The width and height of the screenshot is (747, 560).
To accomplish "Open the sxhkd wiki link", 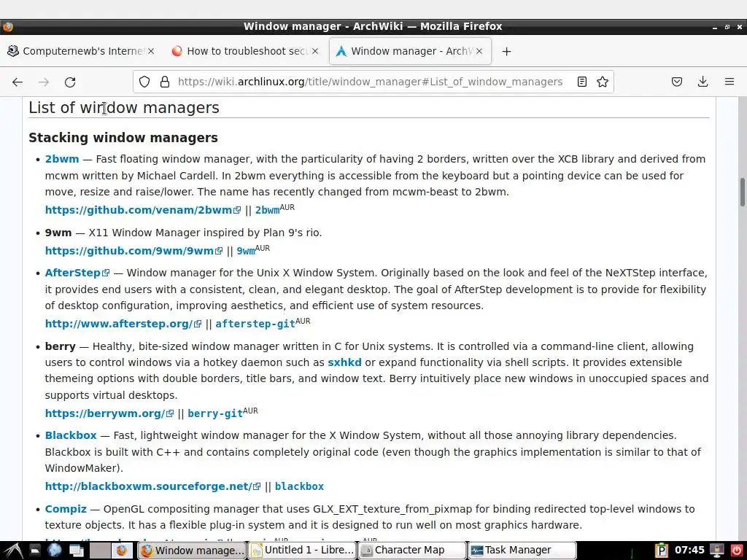I will pyautogui.click(x=344, y=362).
